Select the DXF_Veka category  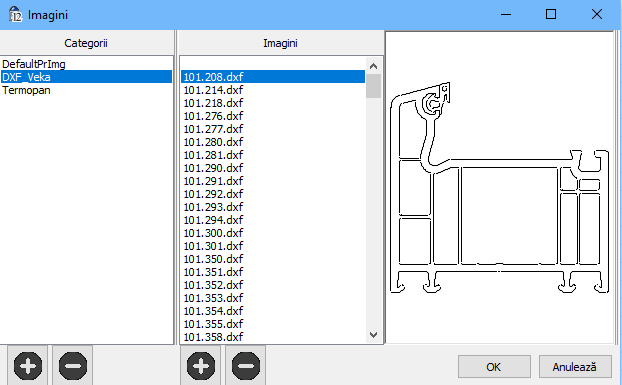pyautogui.click(x=86, y=77)
